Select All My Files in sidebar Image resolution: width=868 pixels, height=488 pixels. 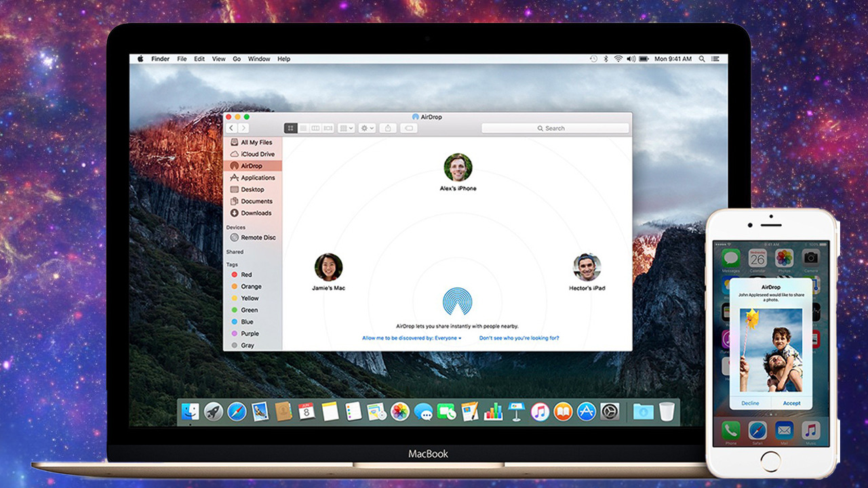(252, 142)
